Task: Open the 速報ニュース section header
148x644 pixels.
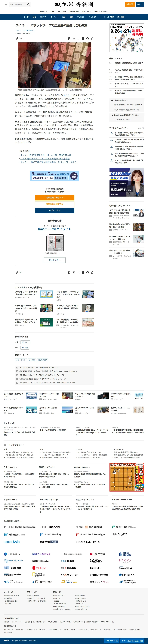Action: (115, 59)
